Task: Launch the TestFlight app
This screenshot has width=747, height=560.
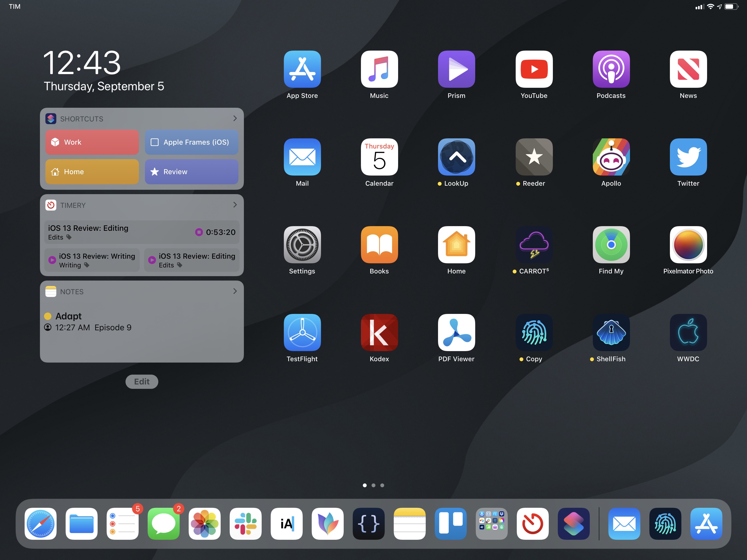Action: (x=302, y=333)
